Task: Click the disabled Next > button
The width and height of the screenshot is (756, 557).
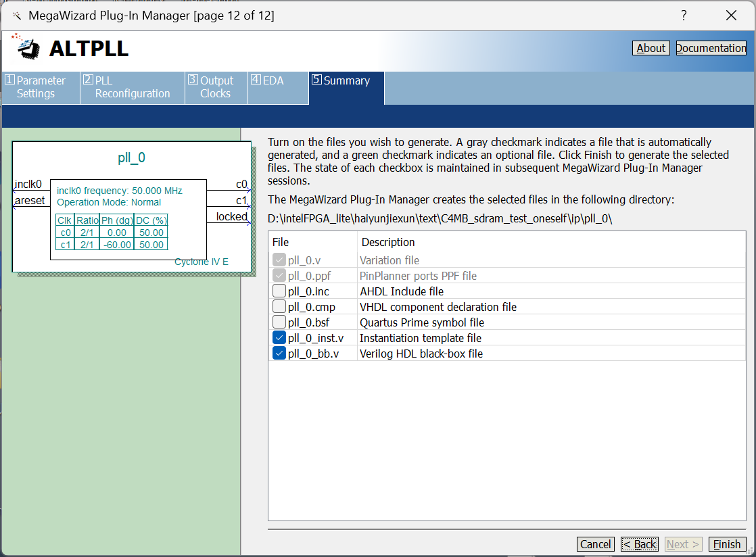Action: (x=683, y=544)
